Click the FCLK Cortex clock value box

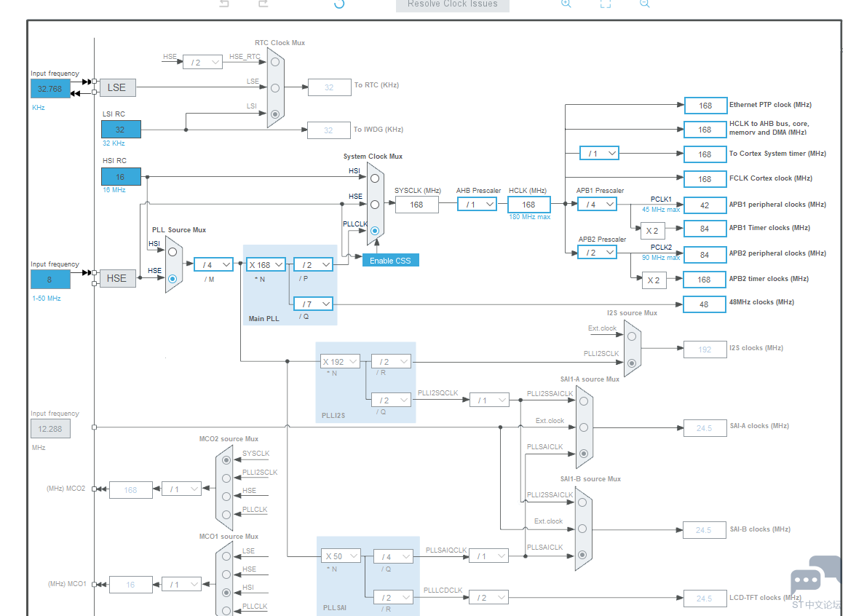tap(705, 179)
